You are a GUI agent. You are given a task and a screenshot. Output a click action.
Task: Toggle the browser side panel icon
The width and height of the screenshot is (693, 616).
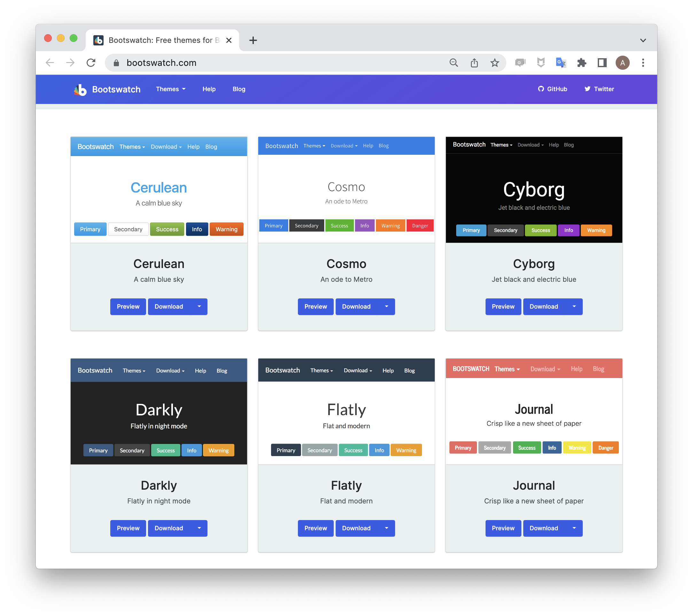pos(602,63)
